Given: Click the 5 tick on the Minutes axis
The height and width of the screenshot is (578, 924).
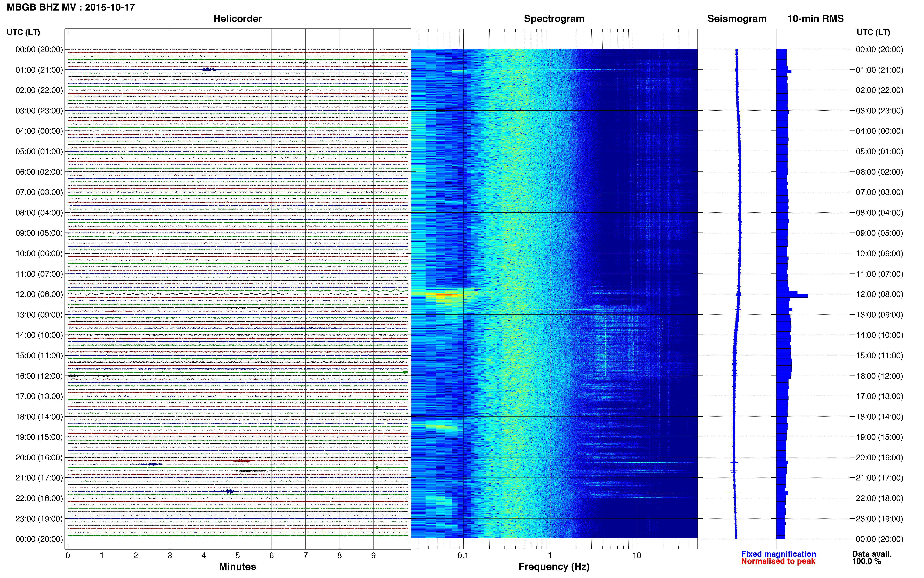Looking at the screenshot, I should click(238, 555).
